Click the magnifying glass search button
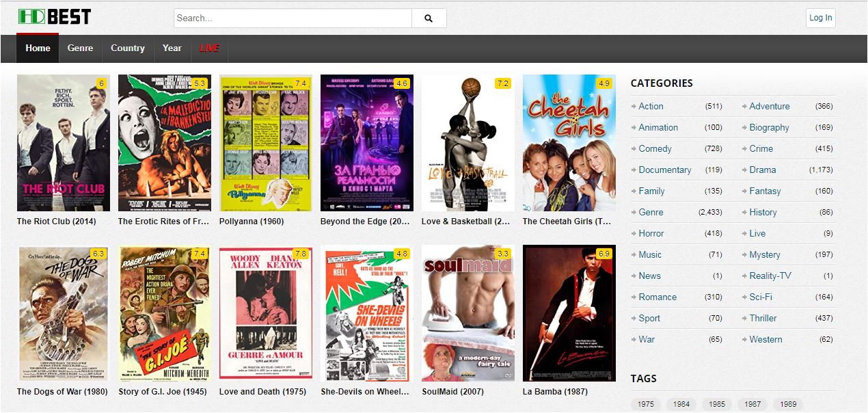868x413 pixels. 429,18
